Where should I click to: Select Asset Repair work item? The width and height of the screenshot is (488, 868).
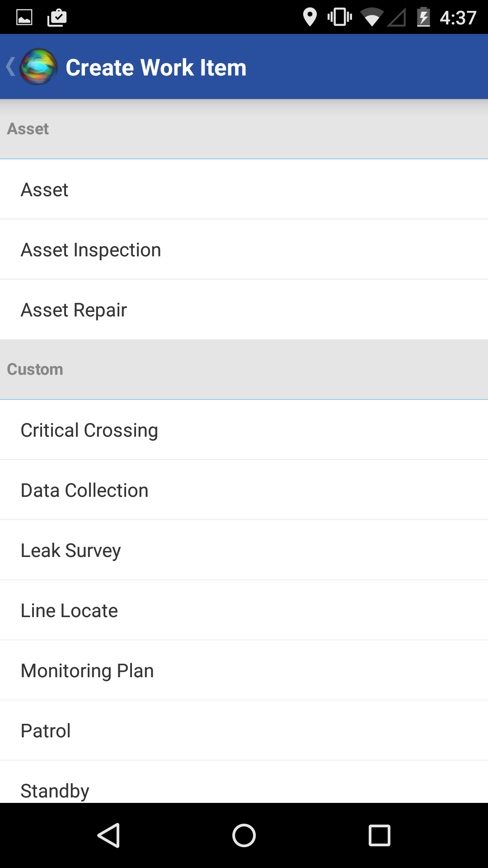point(244,309)
